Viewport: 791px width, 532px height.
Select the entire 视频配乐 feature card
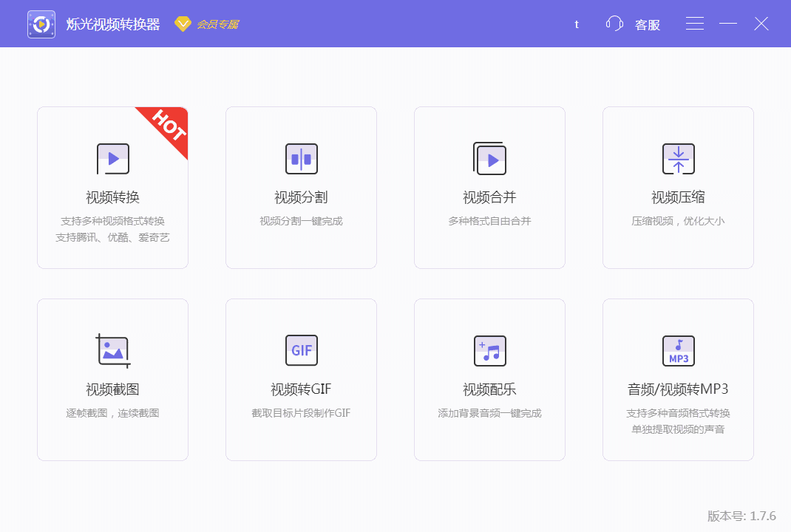(x=489, y=380)
